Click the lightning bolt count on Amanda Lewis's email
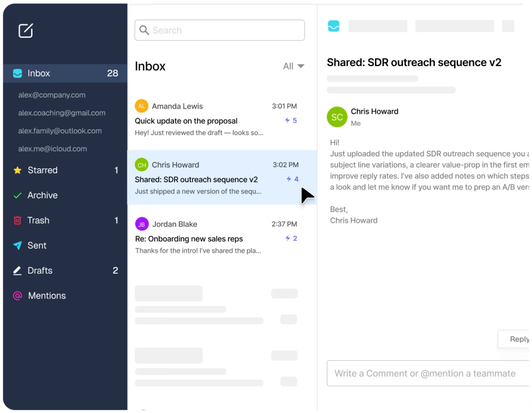This screenshot has height=413, width=532. pos(291,121)
